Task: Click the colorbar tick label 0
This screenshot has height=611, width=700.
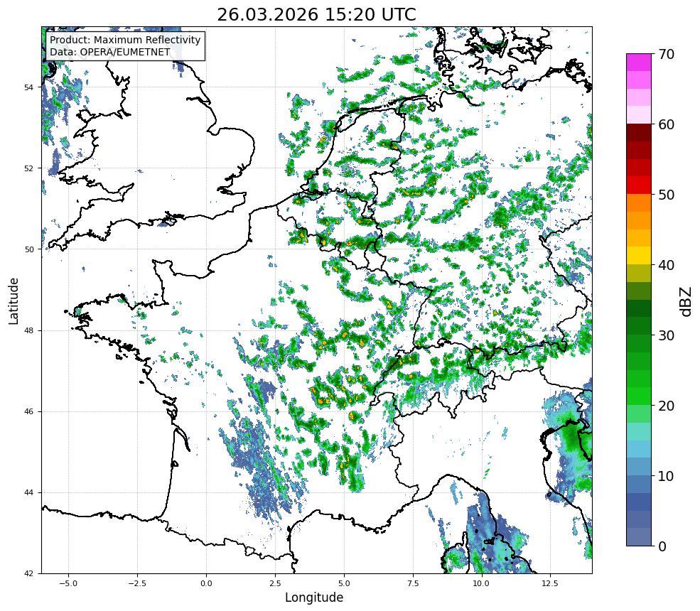Action: 662,546
